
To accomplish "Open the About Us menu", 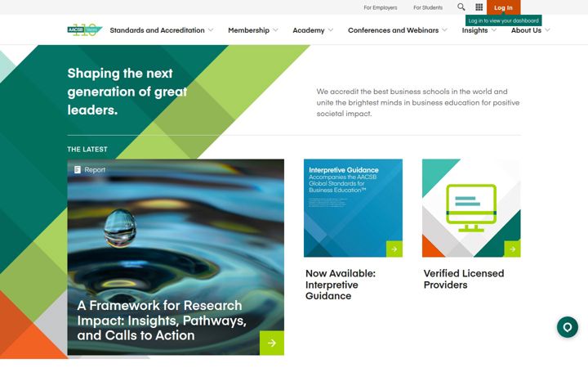I will coord(526,30).
